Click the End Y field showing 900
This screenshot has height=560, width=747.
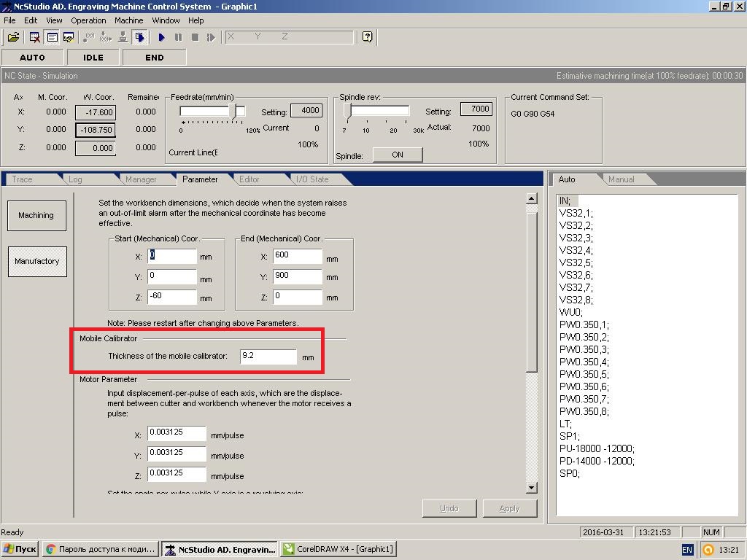[x=298, y=276]
